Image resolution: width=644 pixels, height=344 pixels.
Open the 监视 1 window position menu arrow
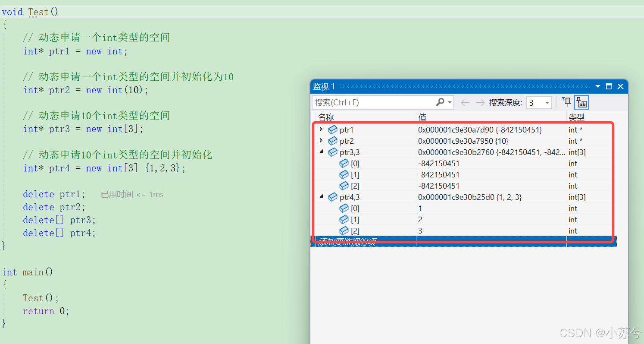pyautogui.click(x=598, y=86)
